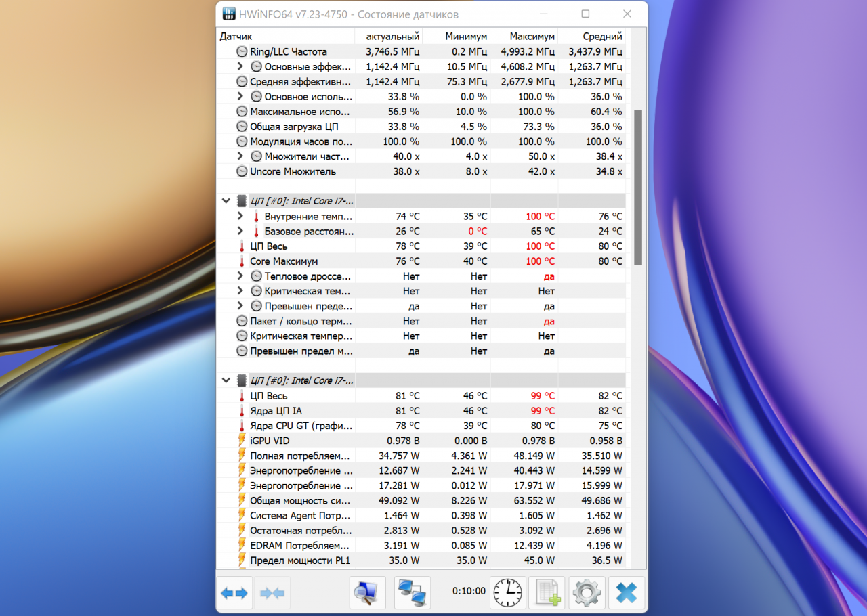This screenshot has width=867, height=616.
Task: Start logging with the sheet-plus icon
Action: (x=547, y=593)
